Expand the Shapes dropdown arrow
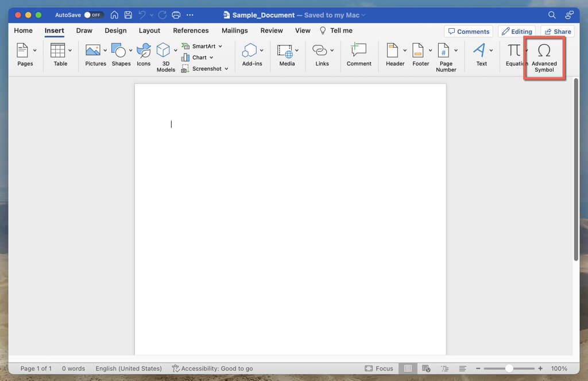The image size is (588, 381). (x=130, y=51)
